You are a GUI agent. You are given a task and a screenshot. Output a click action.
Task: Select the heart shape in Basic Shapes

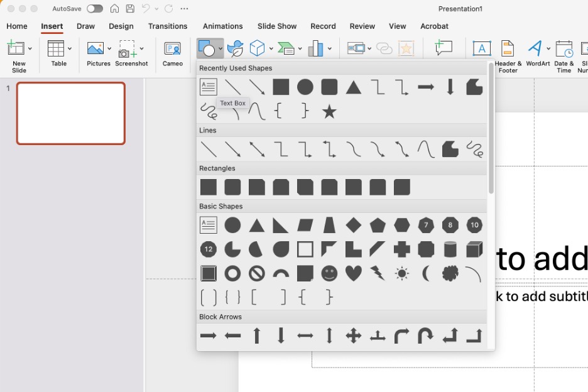(x=354, y=273)
